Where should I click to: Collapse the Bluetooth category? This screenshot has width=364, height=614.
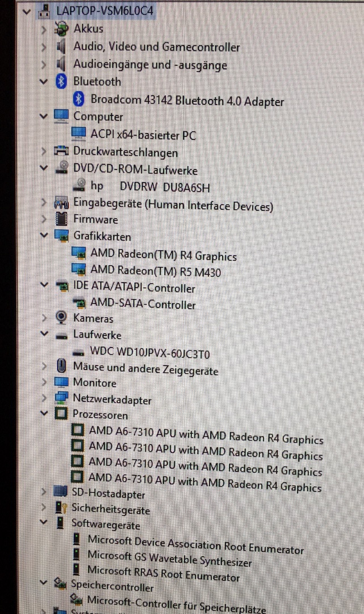coord(44,81)
